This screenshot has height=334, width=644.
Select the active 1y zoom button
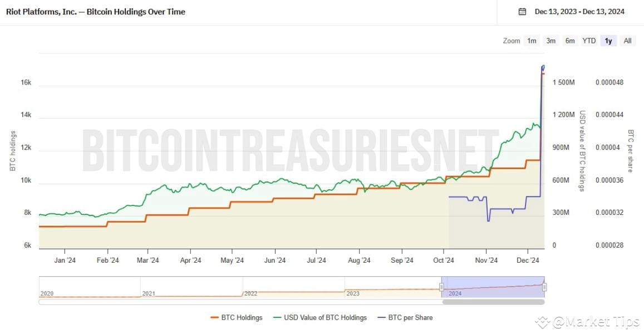coord(608,41)
